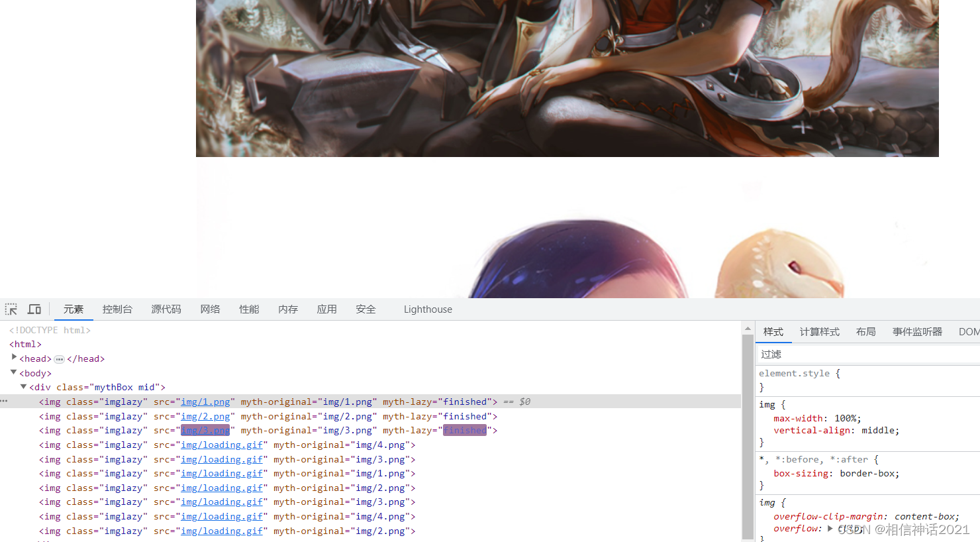Open the 布局 layout pane tab

point(866,332)
